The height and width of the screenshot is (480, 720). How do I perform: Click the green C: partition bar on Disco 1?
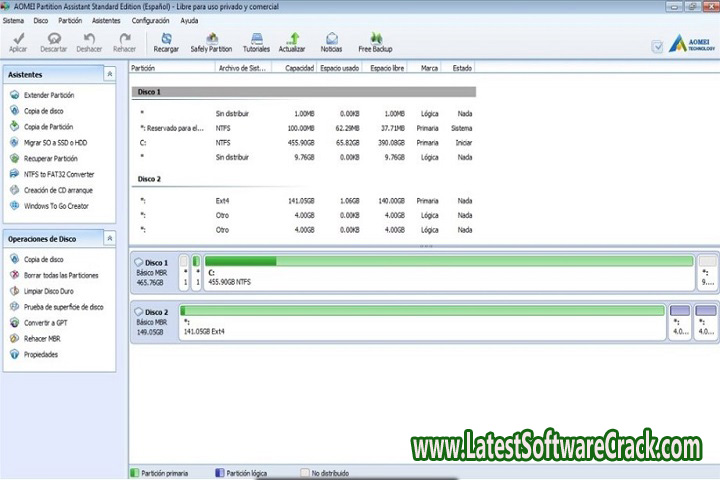[449, 271]
